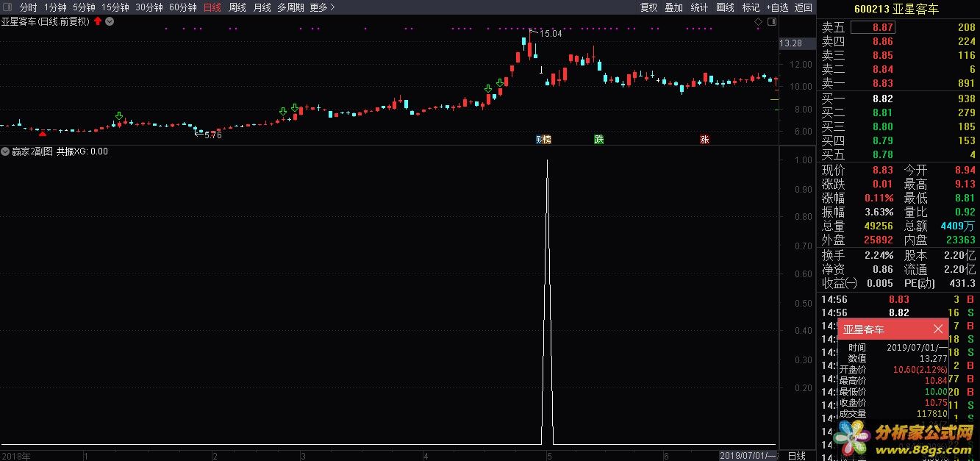The width and height of the screenshot is (980, 461).
Task: Click the 涨 event marker
Action: 704,139
